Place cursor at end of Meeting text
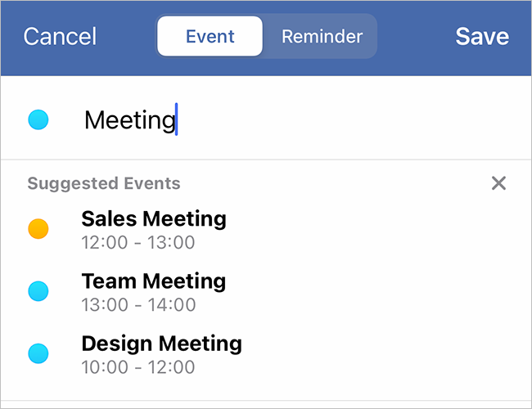Image resolution: width=532 pixels, height=409 pixels. pos(176,121)
